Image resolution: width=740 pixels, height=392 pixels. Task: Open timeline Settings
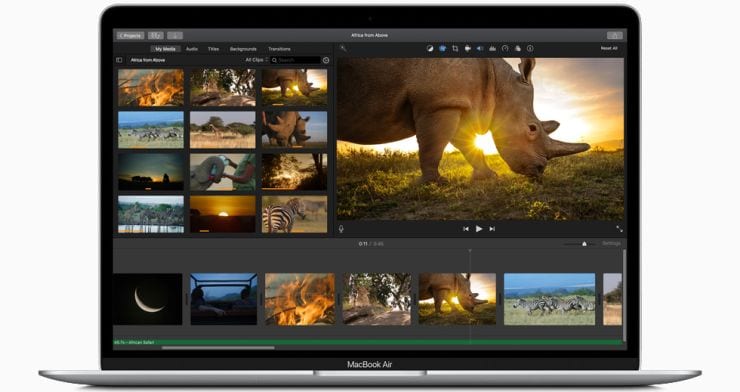[612, 243]
